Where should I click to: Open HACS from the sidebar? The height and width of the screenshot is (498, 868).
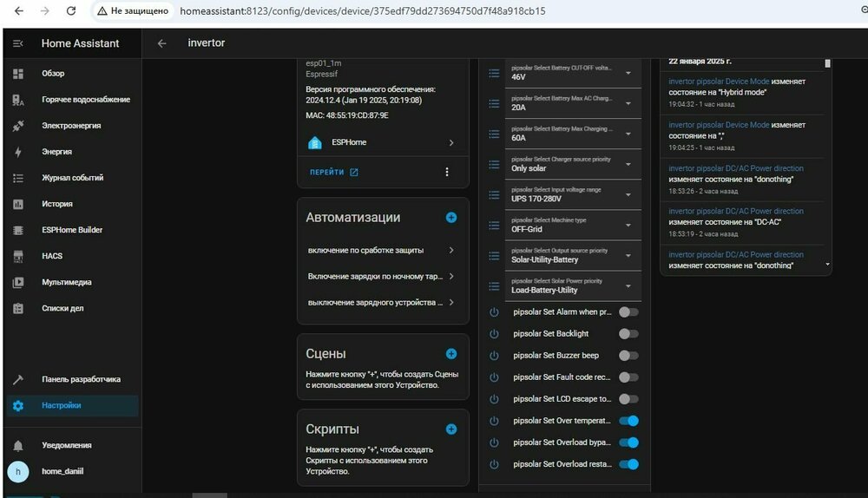52,256
